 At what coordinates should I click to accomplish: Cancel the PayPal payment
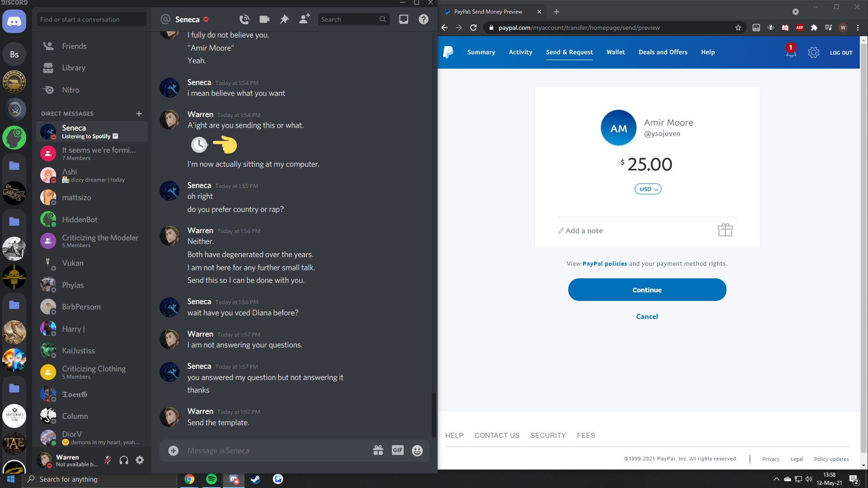pos(647,316)
